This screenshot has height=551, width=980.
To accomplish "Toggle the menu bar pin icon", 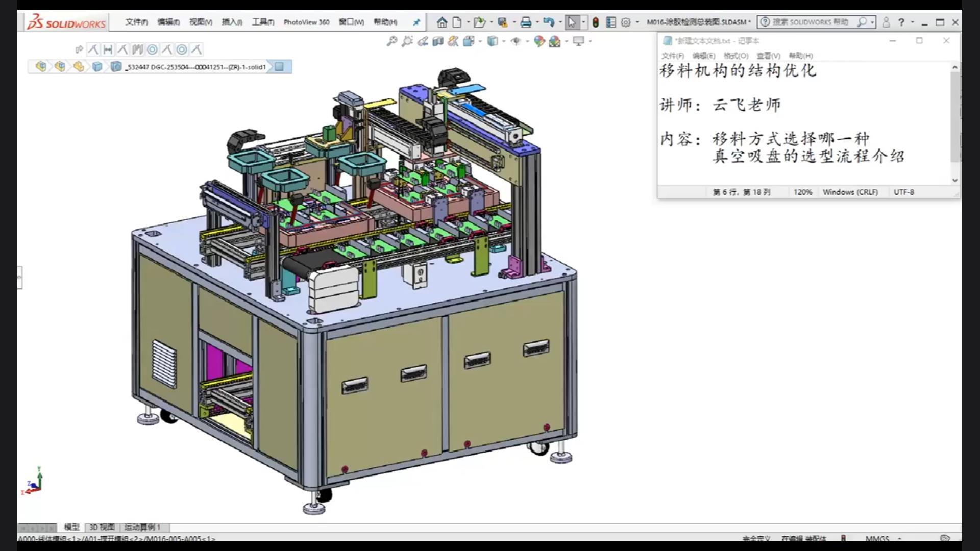I will coord(416,22).
